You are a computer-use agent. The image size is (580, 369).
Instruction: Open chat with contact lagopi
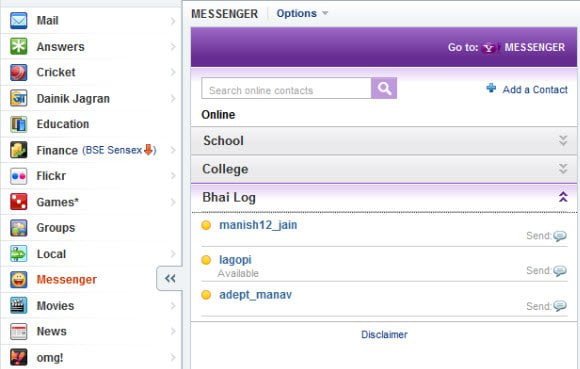tap(235, 260)
